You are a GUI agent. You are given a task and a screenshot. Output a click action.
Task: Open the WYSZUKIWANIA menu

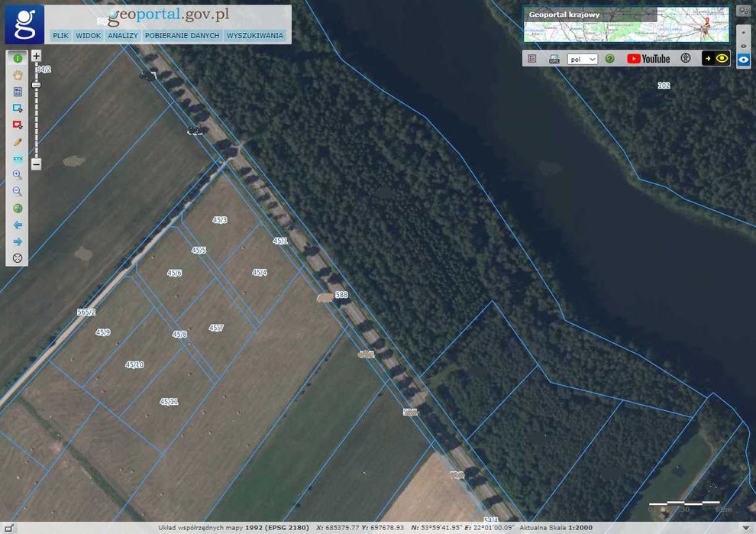pos(255,36)
